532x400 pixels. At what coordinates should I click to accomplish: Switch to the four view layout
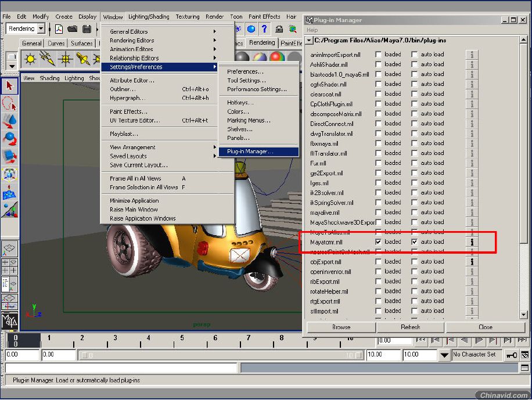pos(9,266)
